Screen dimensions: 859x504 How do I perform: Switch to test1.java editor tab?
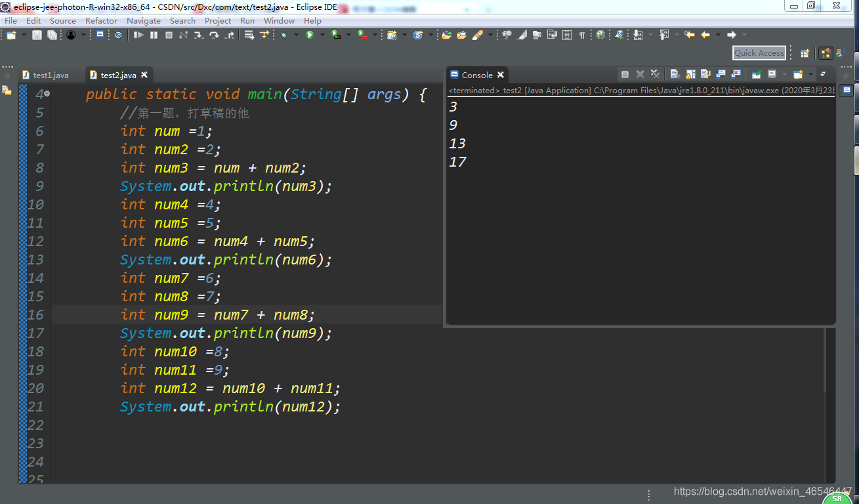pyautogui.click(x=45, y=75)
